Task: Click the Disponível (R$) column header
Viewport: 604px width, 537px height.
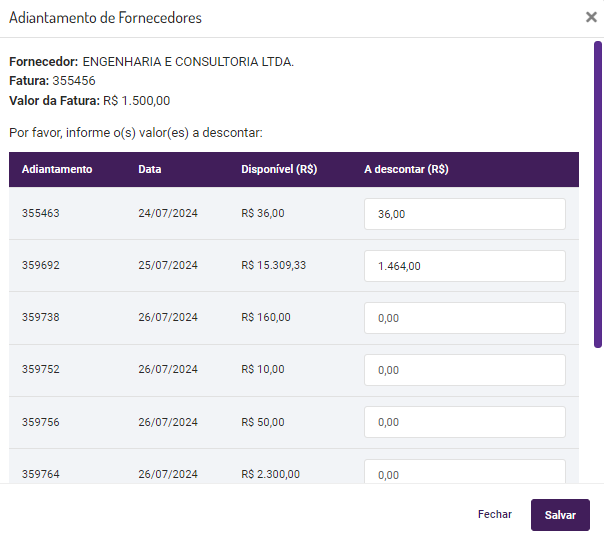Action: click(279, 170)
